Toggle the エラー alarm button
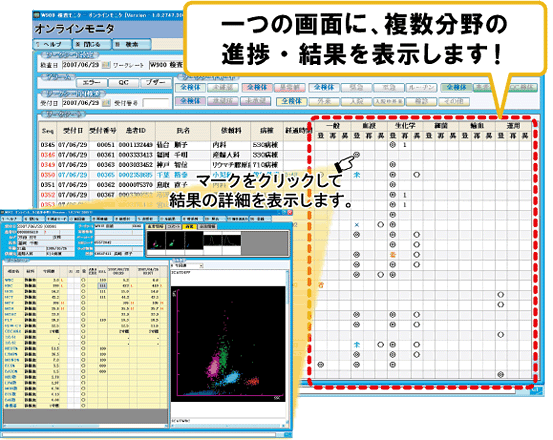The image size is (553, 440). [91, 82]
